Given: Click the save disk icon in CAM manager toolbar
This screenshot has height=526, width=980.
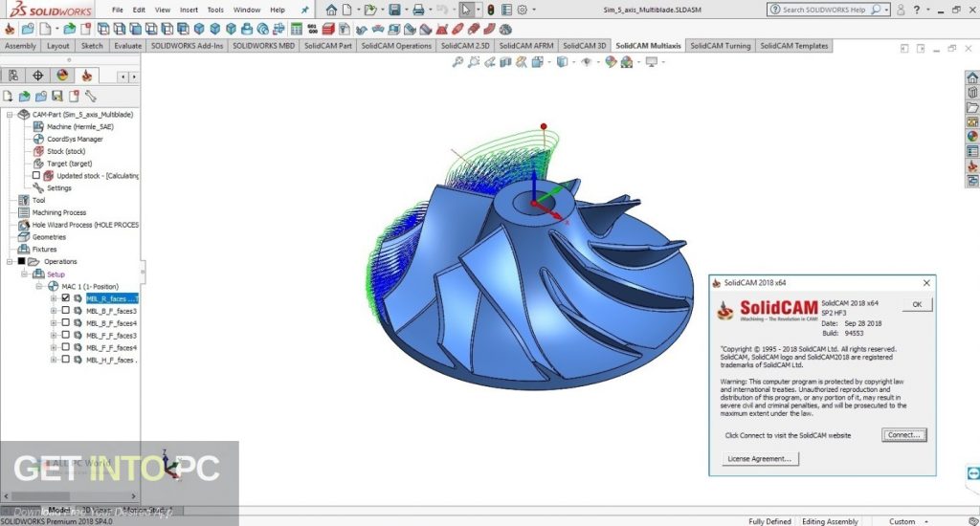Looking at the screenshot, I should pos(57,97).
